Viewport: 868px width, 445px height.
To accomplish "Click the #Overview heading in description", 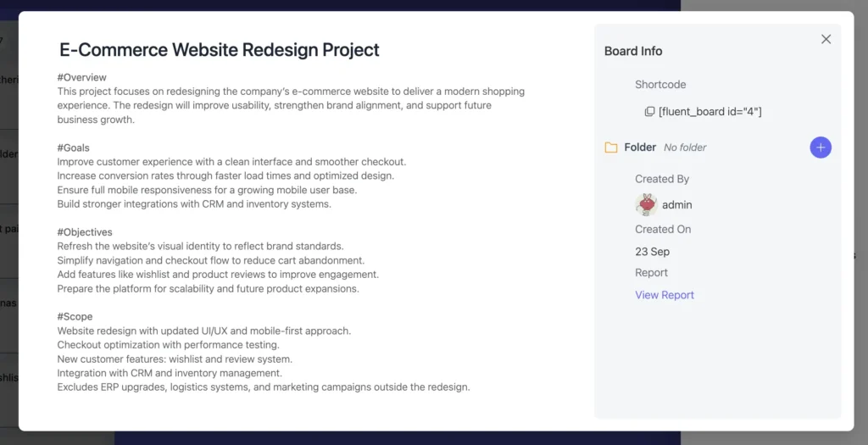I will point(82,77).
